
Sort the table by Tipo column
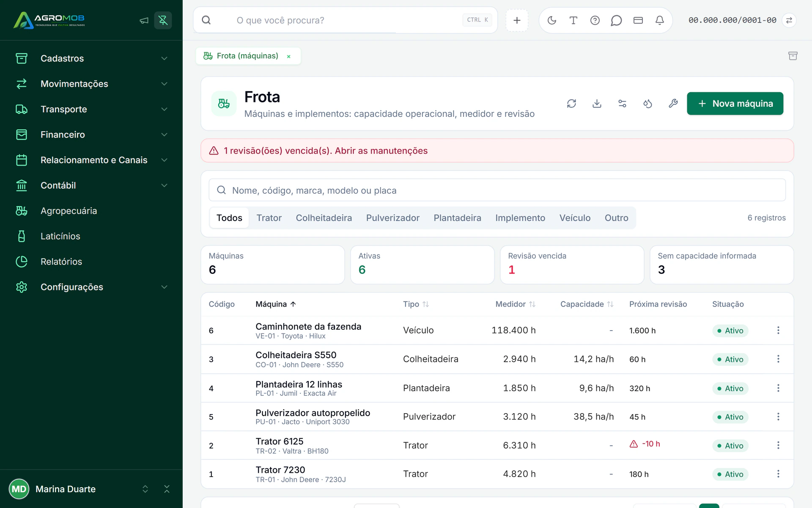416,304
